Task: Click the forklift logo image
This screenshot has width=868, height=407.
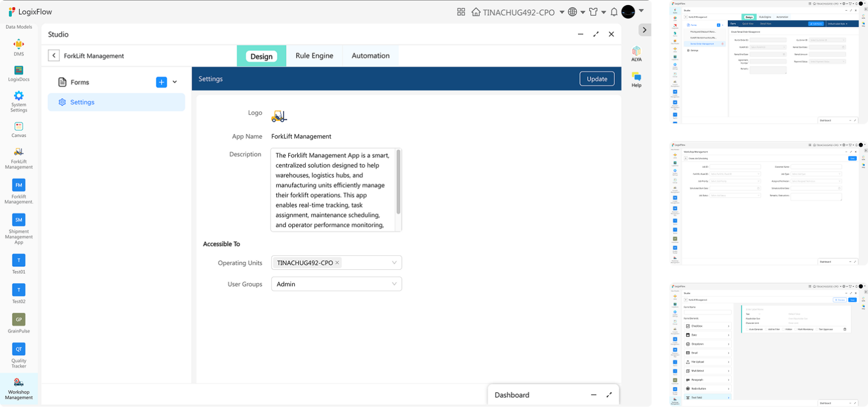Action: [x=279, y=116]
